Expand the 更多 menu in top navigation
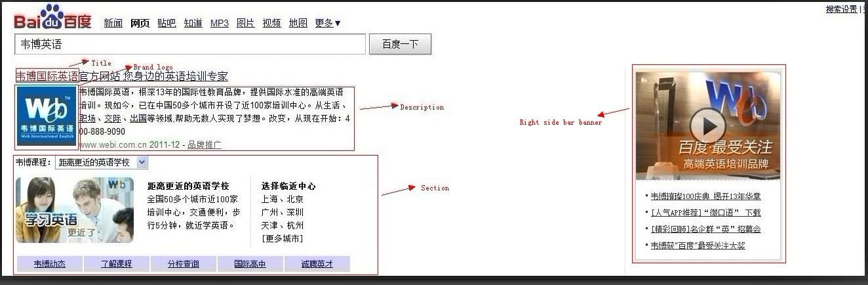 pos(328,23)
